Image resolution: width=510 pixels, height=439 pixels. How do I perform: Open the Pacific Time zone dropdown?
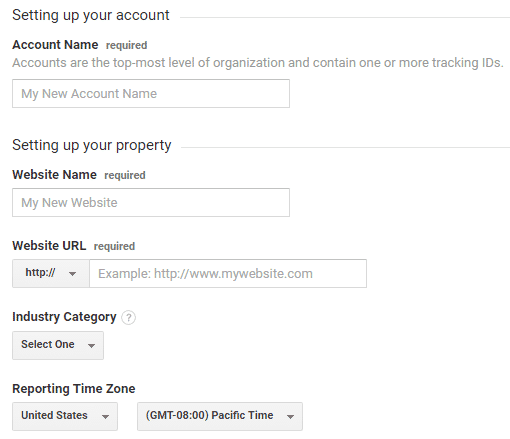point(220,416)
